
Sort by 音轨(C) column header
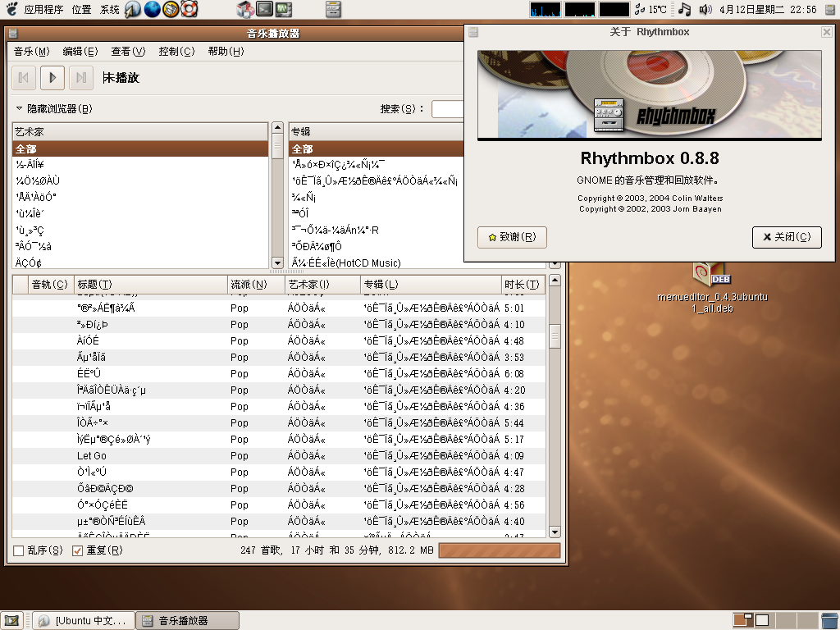coord(51,285)
